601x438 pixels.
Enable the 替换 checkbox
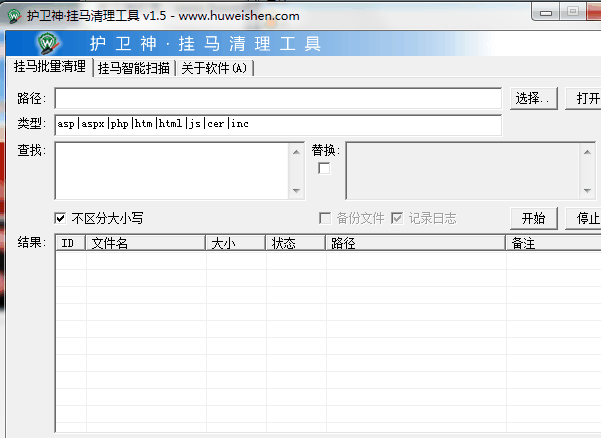coord(324,169)
